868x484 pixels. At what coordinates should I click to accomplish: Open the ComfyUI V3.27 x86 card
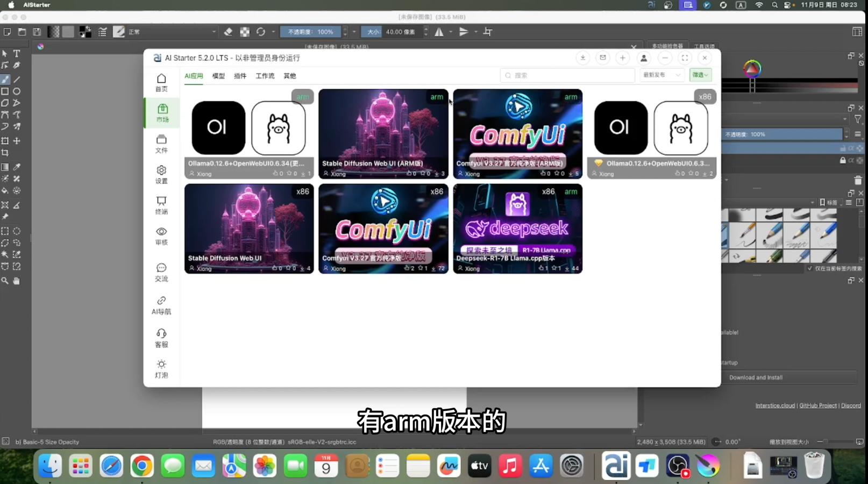coord(383,229)
